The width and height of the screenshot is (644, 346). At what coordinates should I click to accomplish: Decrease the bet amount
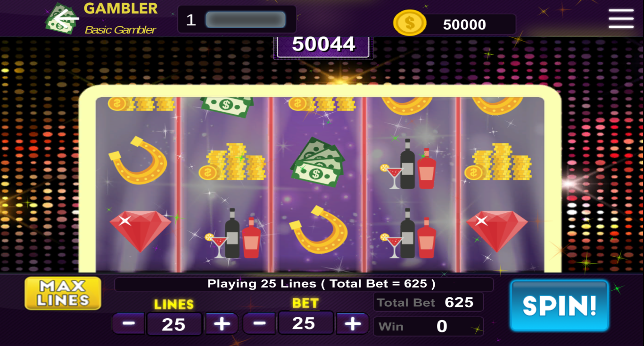click(x=259, y=323)
